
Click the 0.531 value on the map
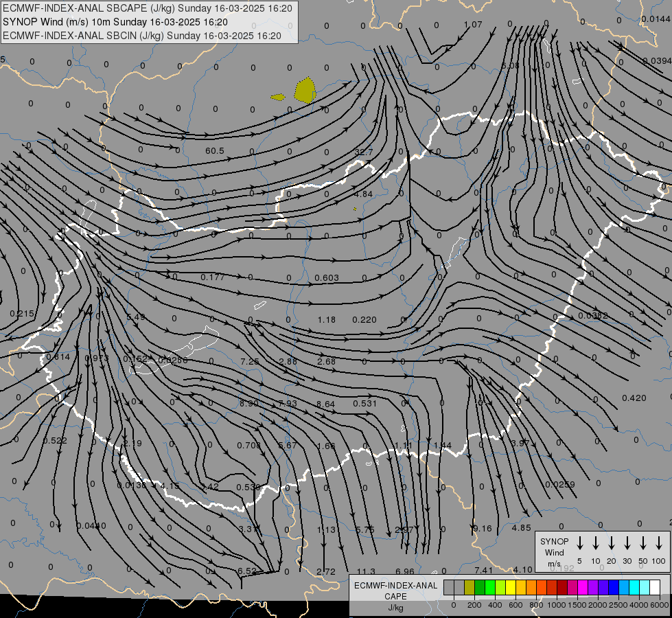coord(364,404)
